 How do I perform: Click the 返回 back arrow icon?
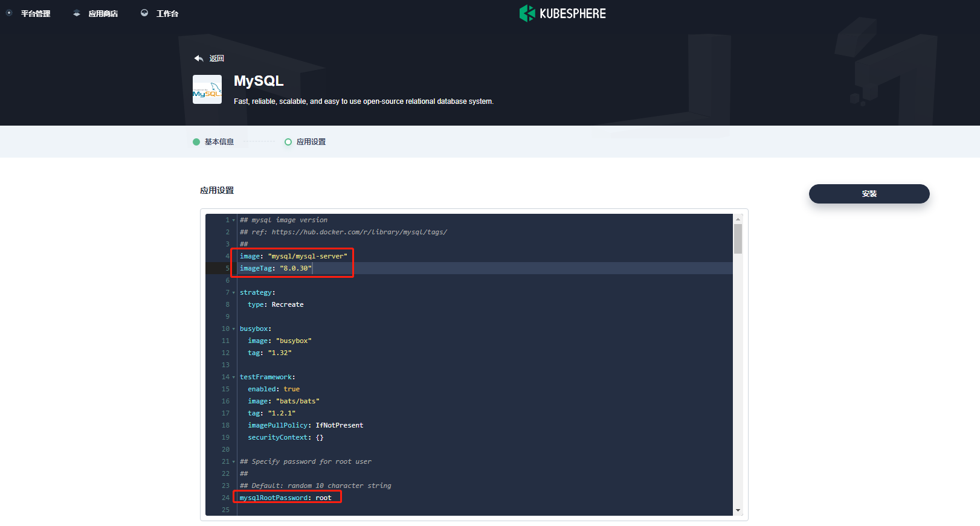[x=199, y=59]
